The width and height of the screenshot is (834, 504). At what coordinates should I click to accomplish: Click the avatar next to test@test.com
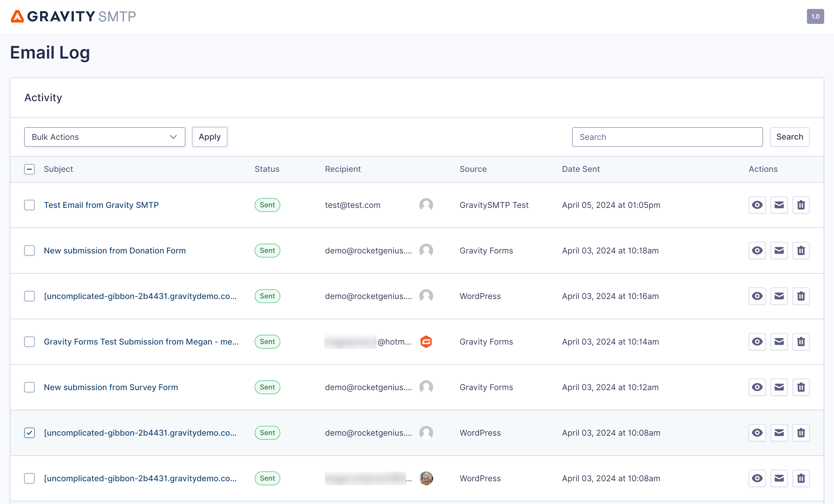[x=426, y=205]
